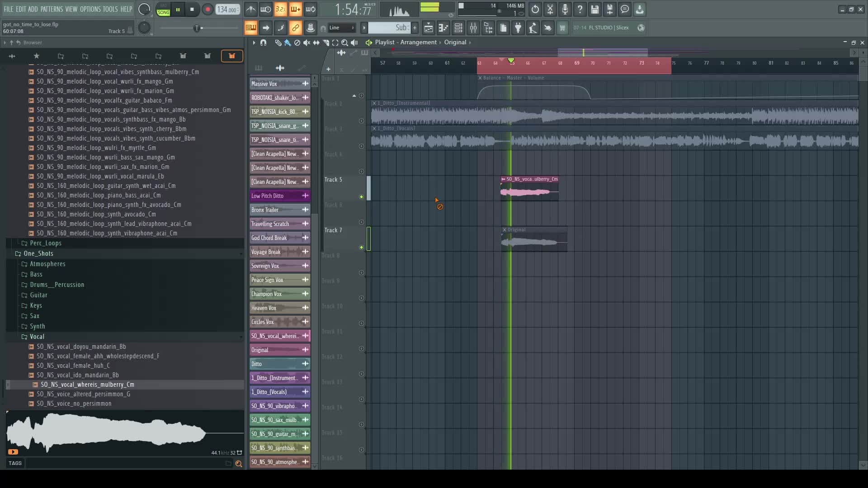Enable the record button in the transport
The width and height of the screenshot is (868, 488).
coord(208,9)
